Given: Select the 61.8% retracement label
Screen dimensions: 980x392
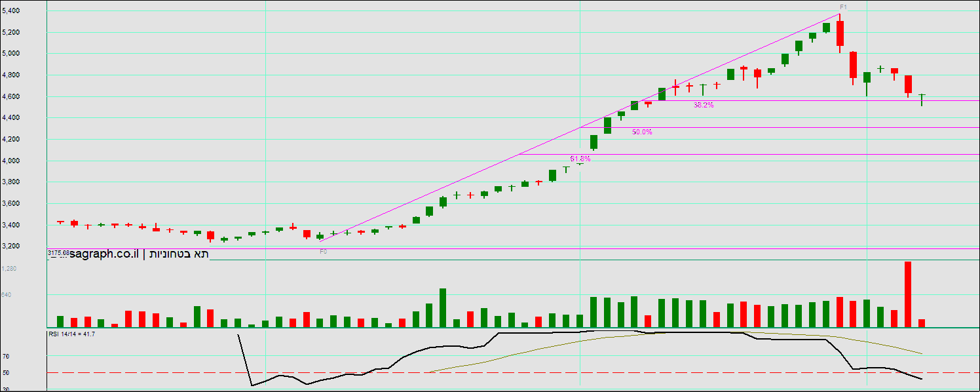Looking at the screenshot, I should [580, 159].
